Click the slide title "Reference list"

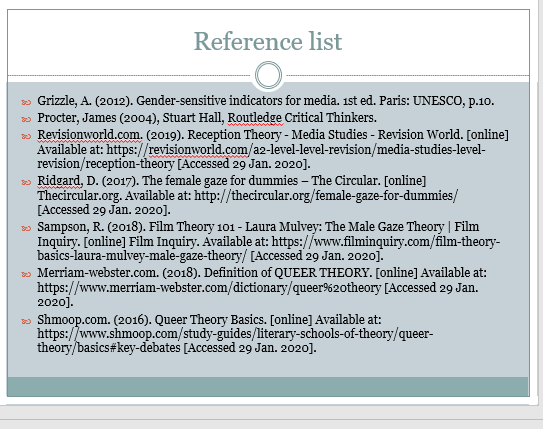click(268, 41)
